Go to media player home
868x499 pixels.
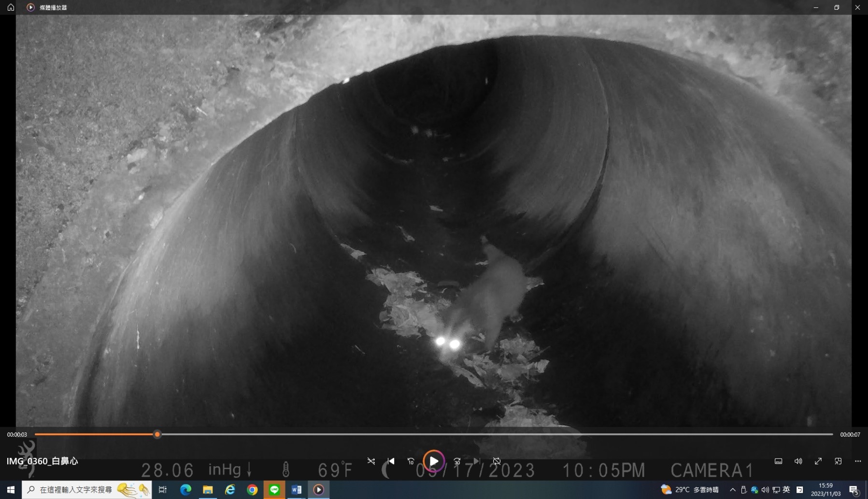[x=11, y=7]
